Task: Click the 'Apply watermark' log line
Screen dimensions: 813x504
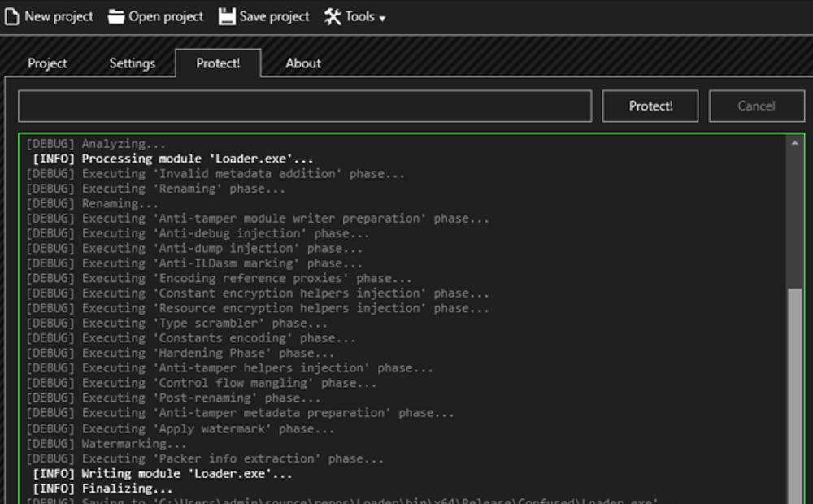Action: [x=180, y=429]
